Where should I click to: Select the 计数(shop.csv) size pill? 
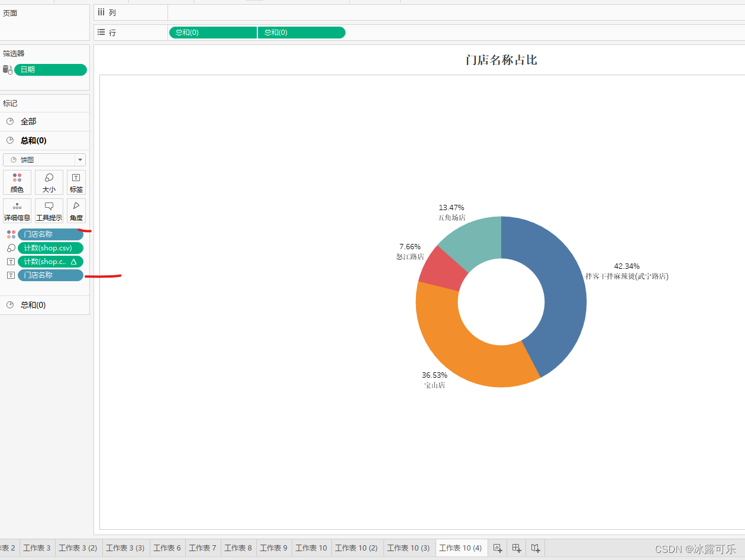50,248
